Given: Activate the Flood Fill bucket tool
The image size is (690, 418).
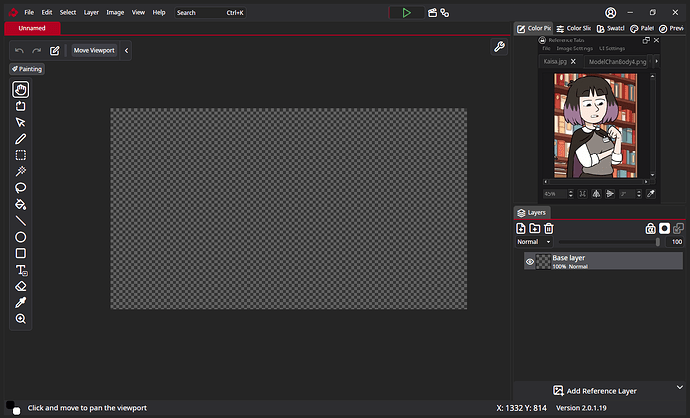Looking at the screenshot, I should (20, 204).
